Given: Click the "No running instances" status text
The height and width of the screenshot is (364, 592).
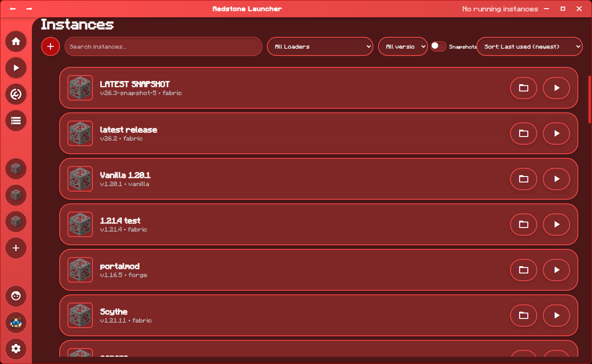Looking at the screenshot, I should click(500, 9).
